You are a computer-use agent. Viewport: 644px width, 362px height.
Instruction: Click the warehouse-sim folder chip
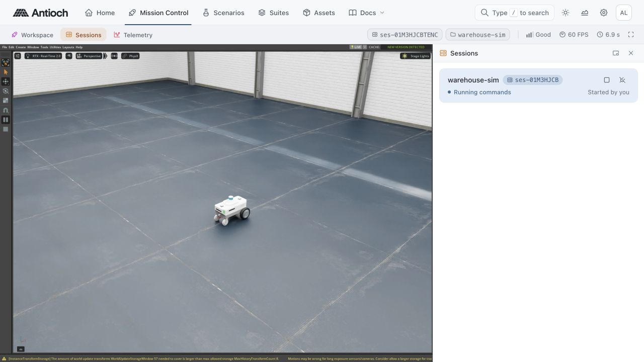click(x=477, y=35)
